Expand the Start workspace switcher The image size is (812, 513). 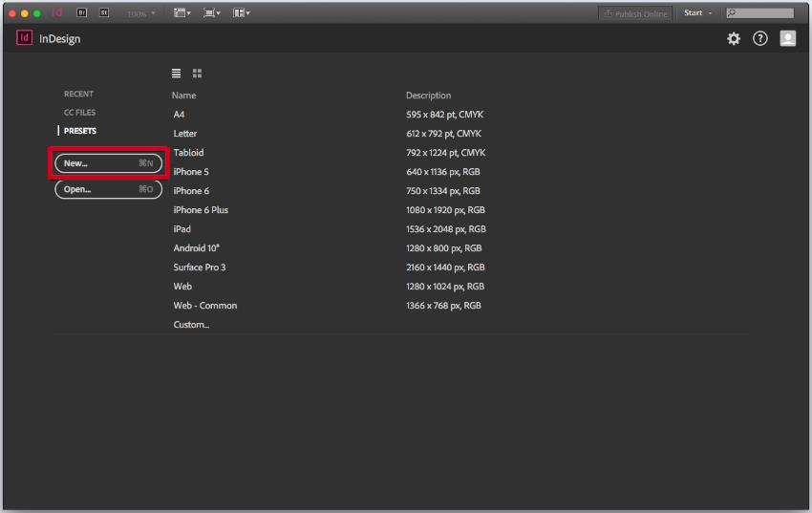click(x=697, y=13)
